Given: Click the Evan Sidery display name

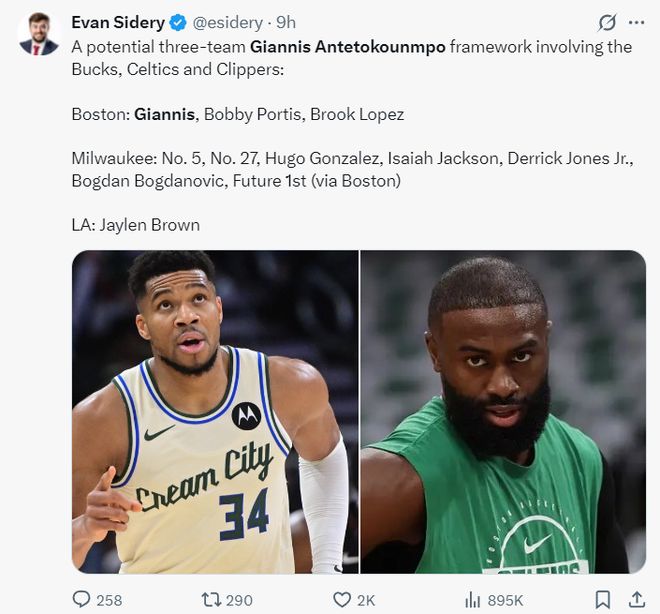Looking at the screenshot, I should coord(118,23).
